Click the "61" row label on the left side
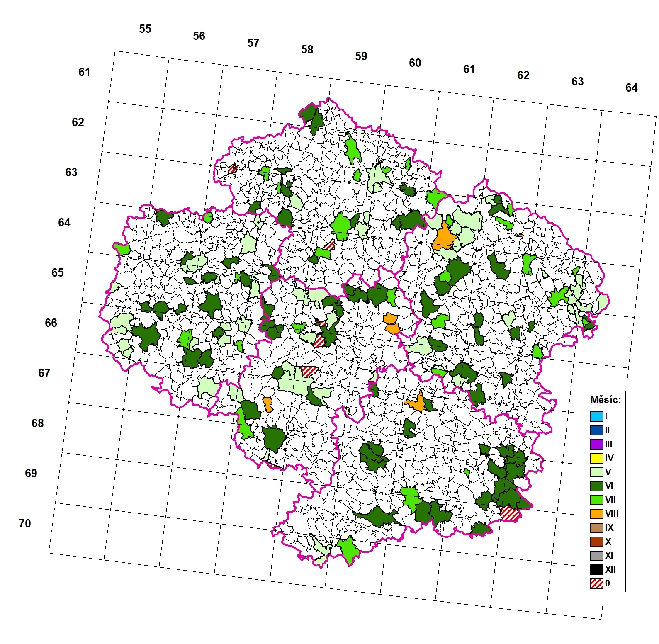 point(85,72)
